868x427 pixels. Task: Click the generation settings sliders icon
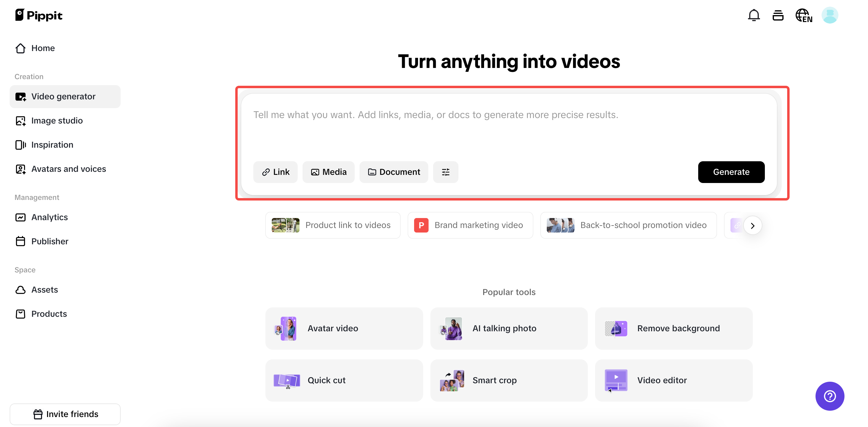(445, 172)
